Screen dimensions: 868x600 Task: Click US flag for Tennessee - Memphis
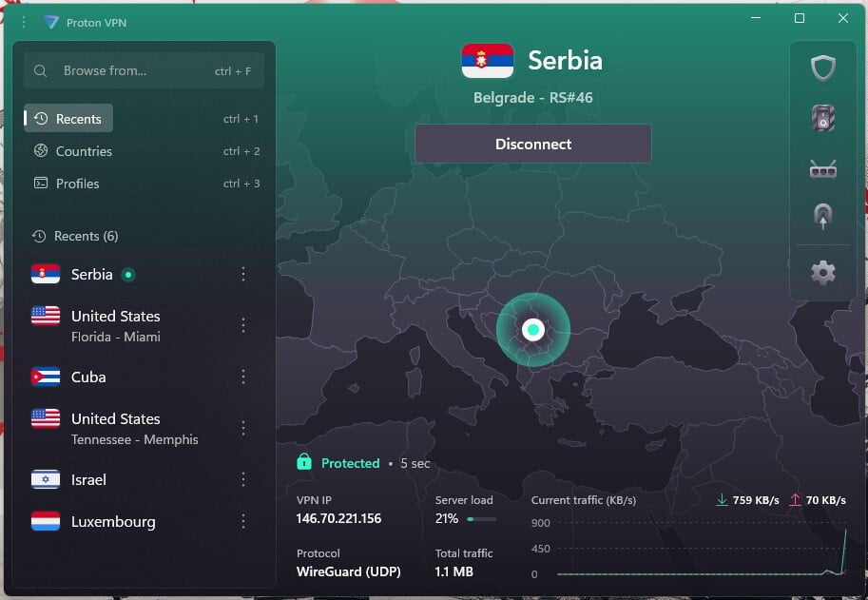click(46, 419)
